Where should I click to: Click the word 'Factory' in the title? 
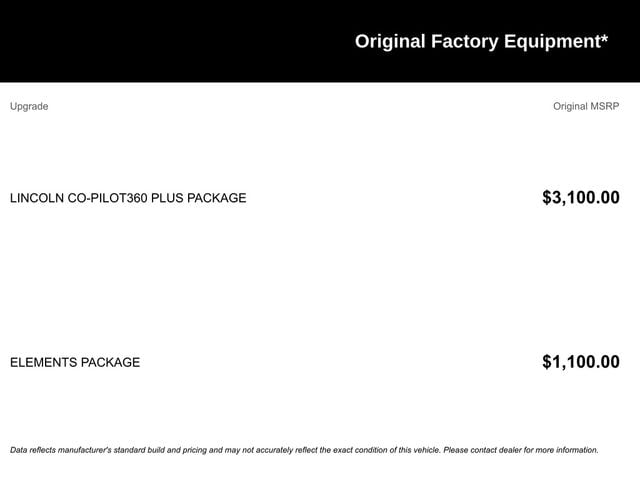[464, 42]
